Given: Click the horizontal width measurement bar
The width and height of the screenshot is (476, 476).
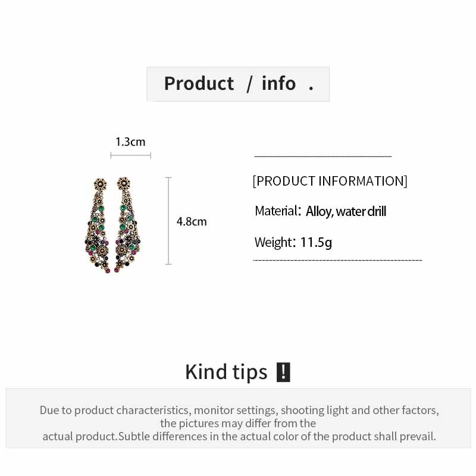Looking at the screenshot, I should click(x=130, y=155).
